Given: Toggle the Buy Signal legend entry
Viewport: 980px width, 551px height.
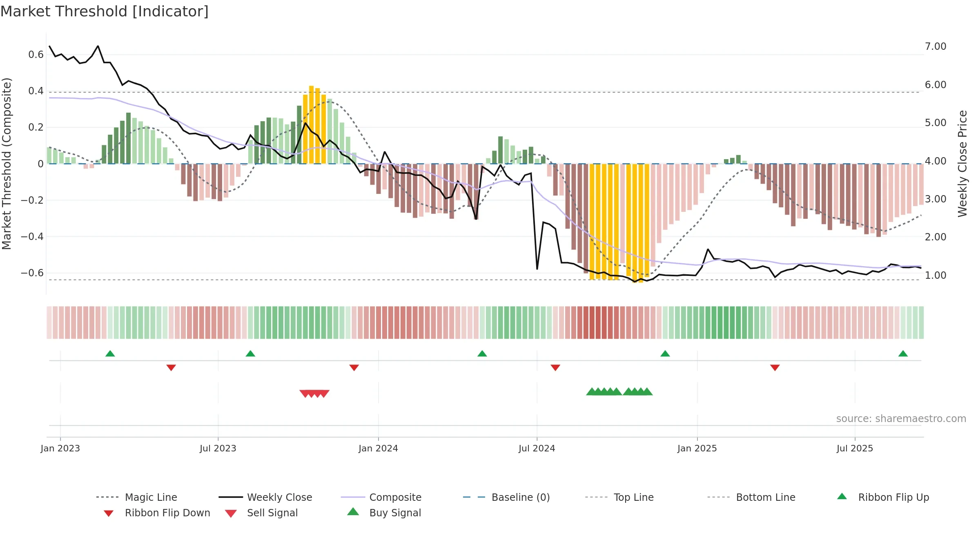Looking at the screenshot, I should coord(384,513).
